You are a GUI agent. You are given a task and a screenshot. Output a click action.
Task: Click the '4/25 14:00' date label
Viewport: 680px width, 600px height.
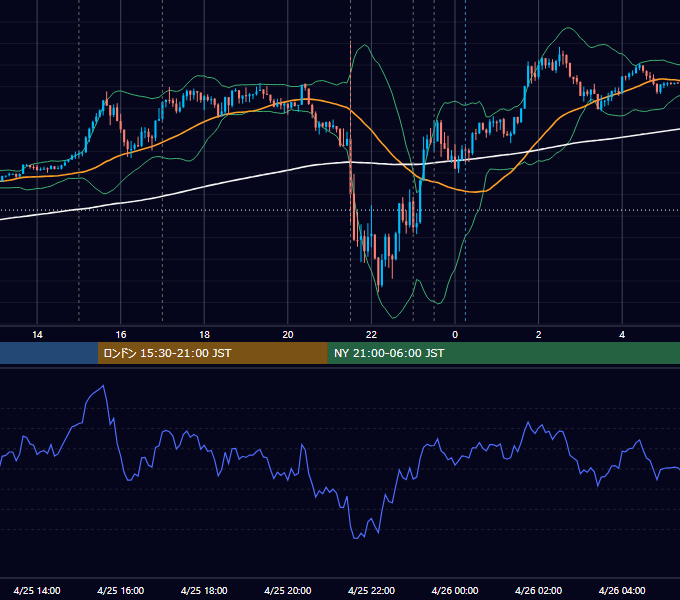point(37,590)
